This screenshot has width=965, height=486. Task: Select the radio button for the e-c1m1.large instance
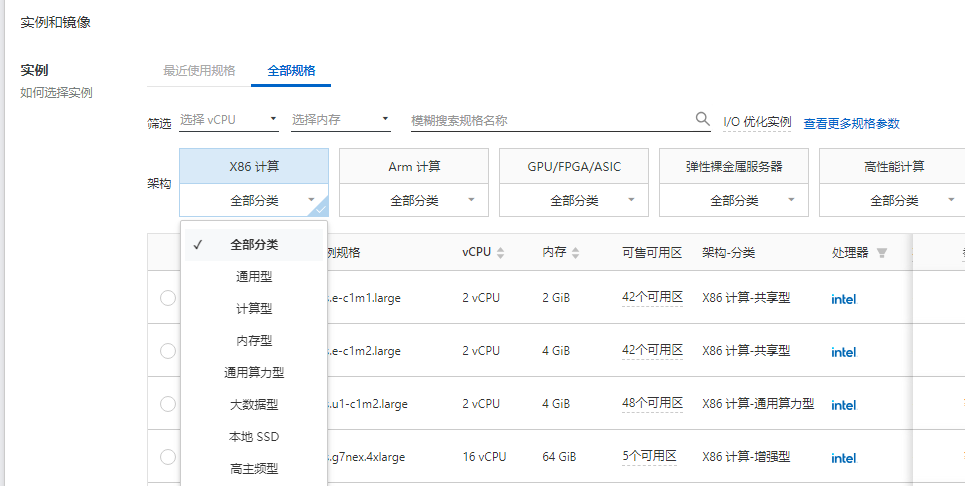(x=167, y=298)
